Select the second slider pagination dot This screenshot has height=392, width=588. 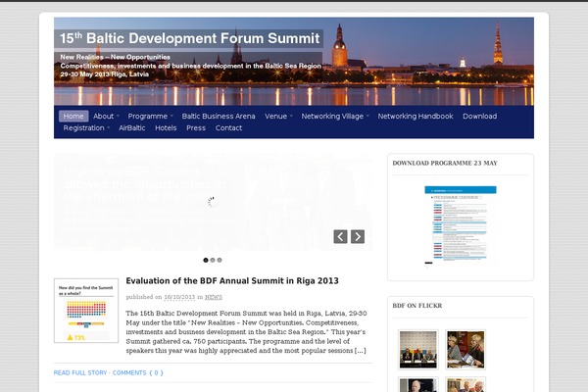tap(213, 260)
